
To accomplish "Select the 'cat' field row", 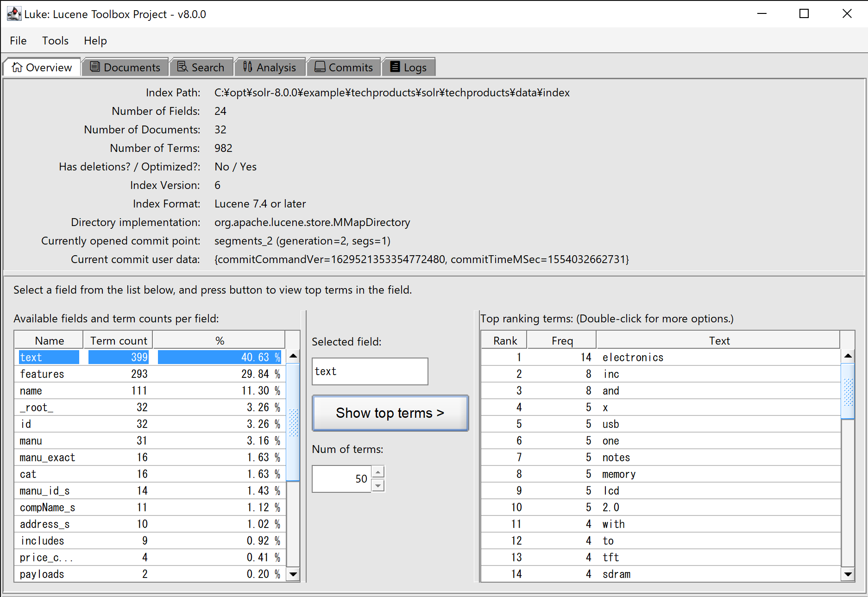I will (151, 474).
